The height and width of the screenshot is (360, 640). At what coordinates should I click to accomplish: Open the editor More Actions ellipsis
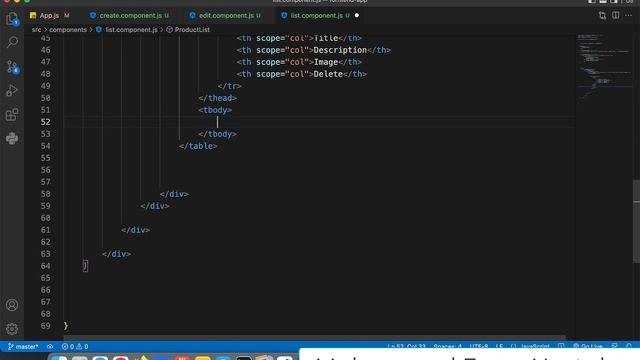(629, 16)
